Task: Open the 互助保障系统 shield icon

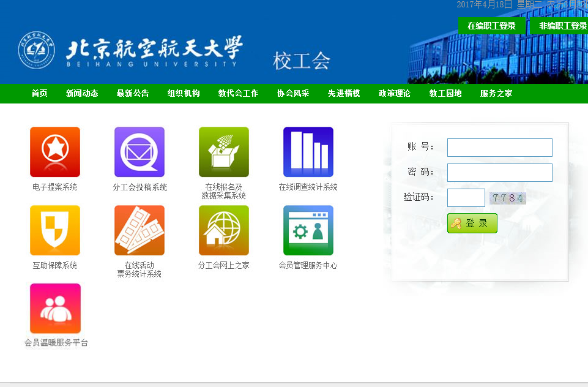Action: [x=55, y=230]
